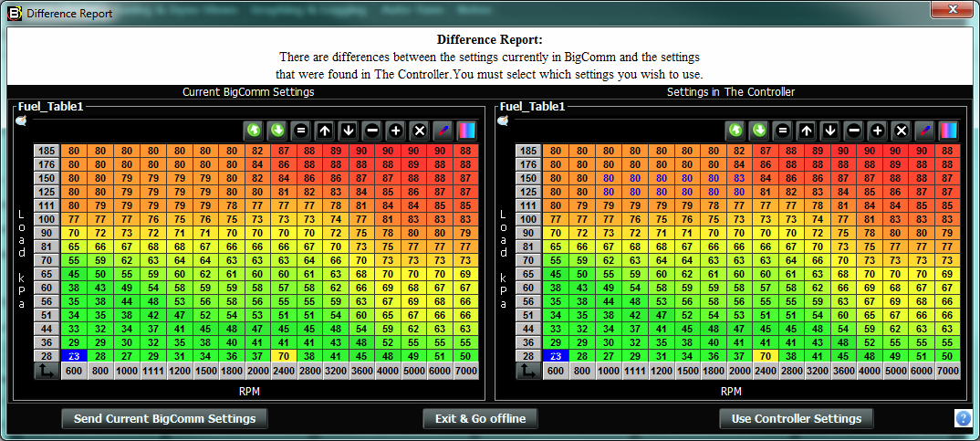Click the 100 load row header in BigComm table
This screenshot has height=441, width=980.
47,219
